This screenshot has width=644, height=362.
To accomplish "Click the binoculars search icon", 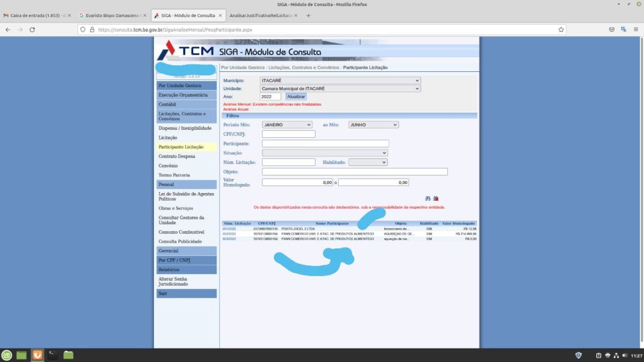I will [428, 198].
